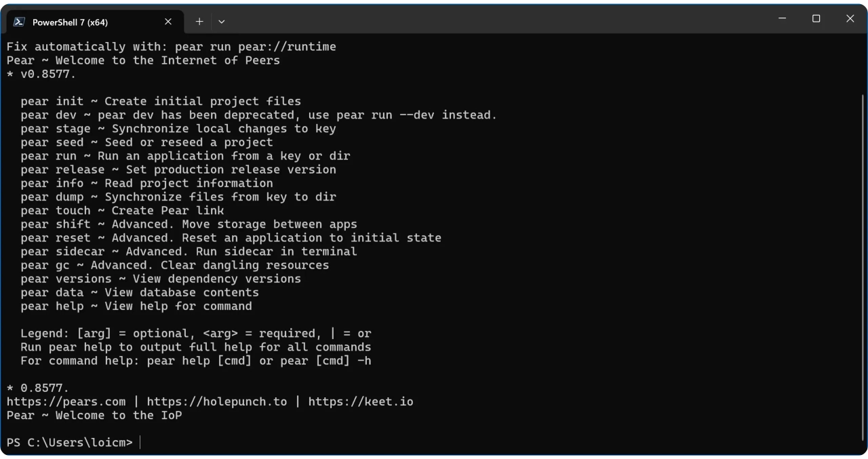Close the PowerShell 7 (x64) tab
868x459 pixels.
coord(168,22)
